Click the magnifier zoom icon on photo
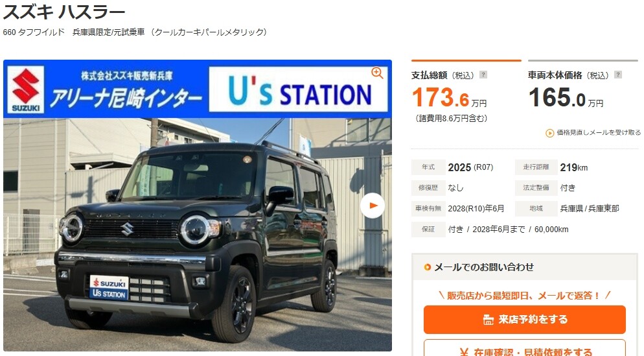The width and height of the screenshot is (644, 356). [377, 73]
